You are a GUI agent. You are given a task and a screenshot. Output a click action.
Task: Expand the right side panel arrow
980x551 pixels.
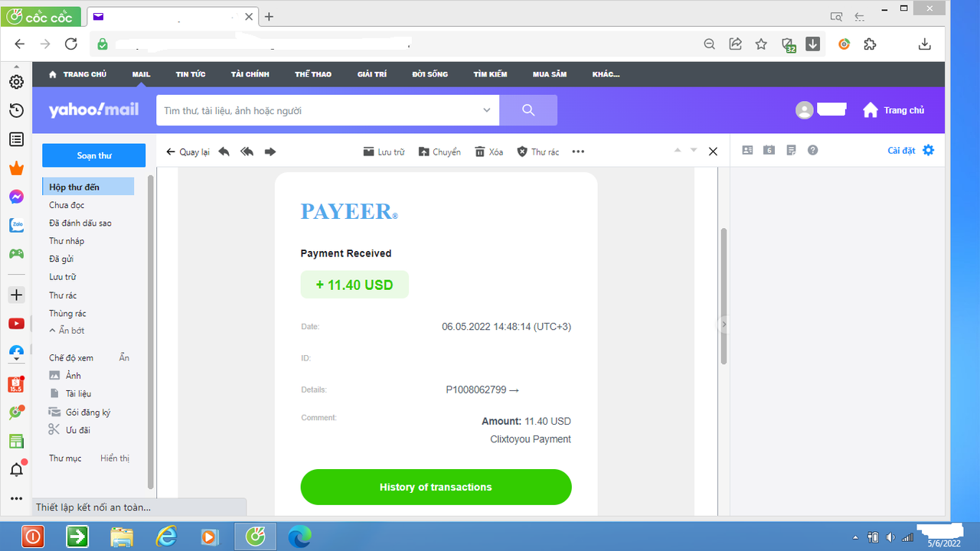pyautogui.click(x=724, y=324)
